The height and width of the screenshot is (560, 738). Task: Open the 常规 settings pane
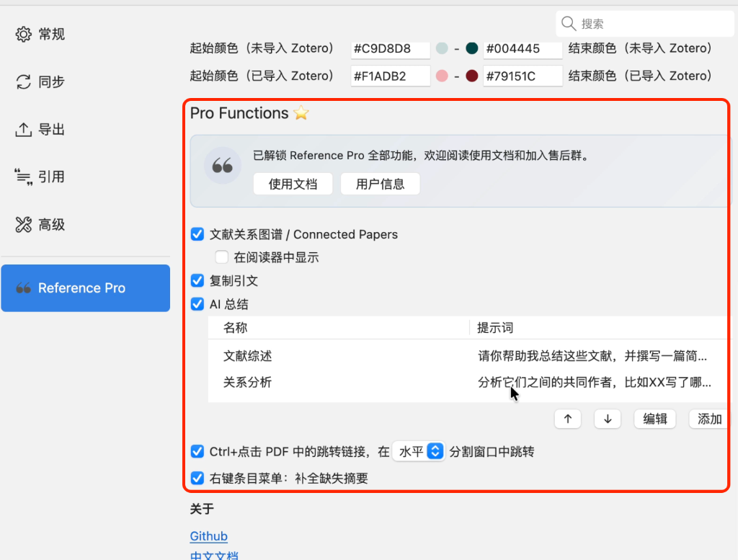tap(86, 35)
